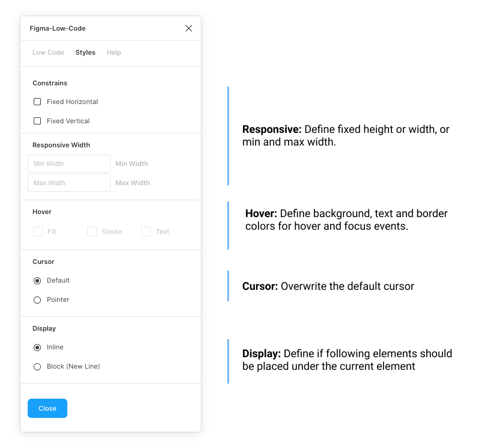
Task: Click the Min Width label beside the input
Action: [x=132, y=164]
